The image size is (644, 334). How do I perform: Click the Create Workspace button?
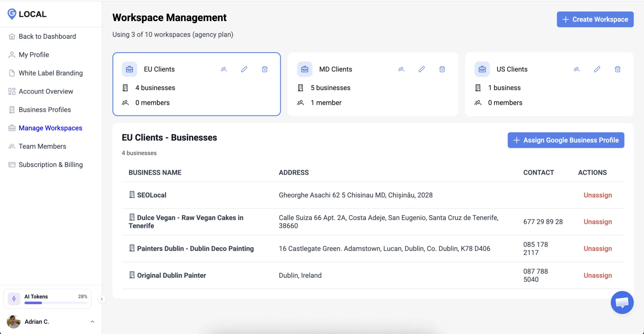click(x=595, y=19)
